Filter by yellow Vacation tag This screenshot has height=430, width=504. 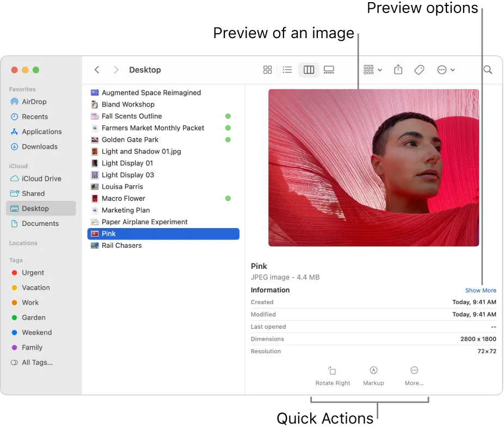41,287
